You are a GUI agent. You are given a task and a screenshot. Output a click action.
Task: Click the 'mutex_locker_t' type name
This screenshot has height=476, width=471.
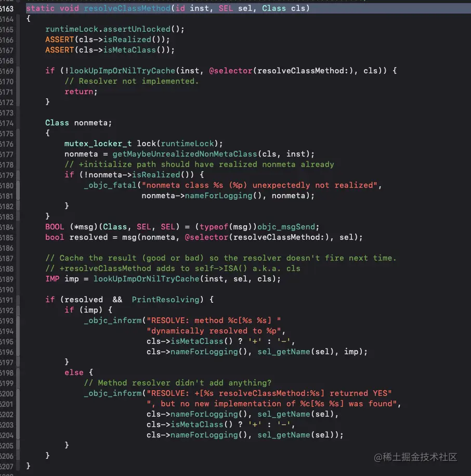pos(98,143)
